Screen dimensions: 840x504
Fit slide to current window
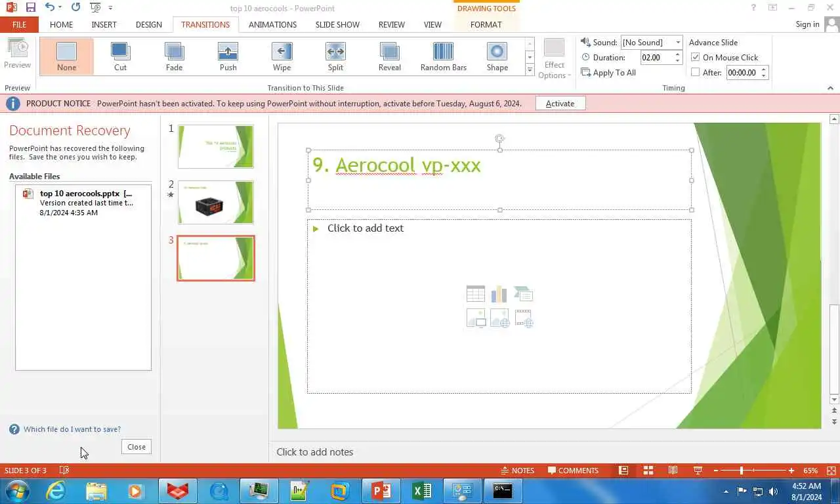831,471
